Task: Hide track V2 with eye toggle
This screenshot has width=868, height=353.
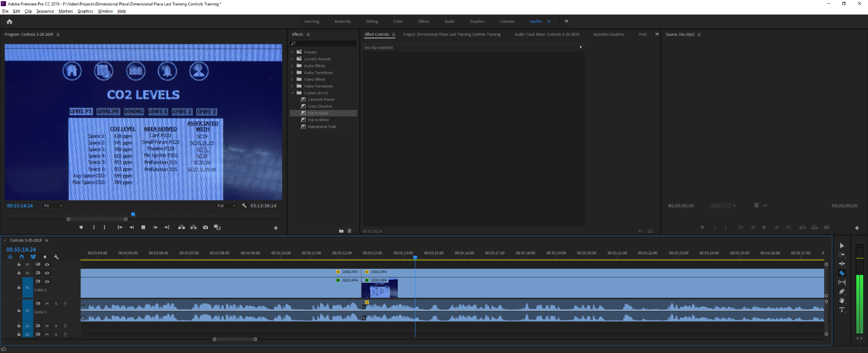Action: click(x=47, y=273)
